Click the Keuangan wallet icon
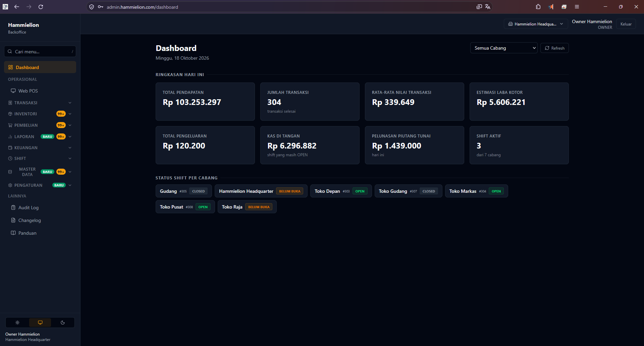 10,148
